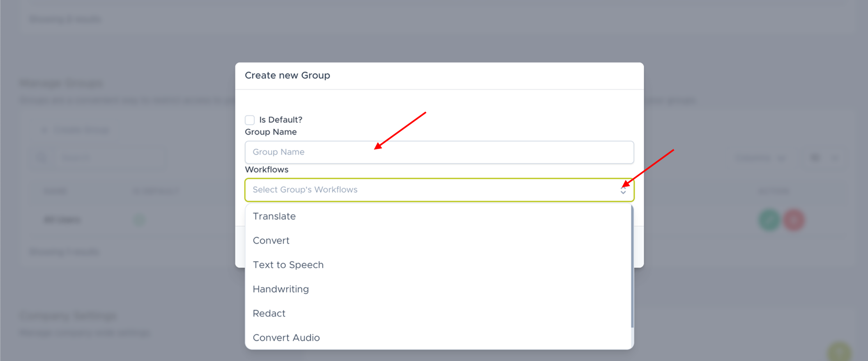Pick Text to Speech workflow
This screenshot has width=868, height=361.
click(x=288, y=265)
